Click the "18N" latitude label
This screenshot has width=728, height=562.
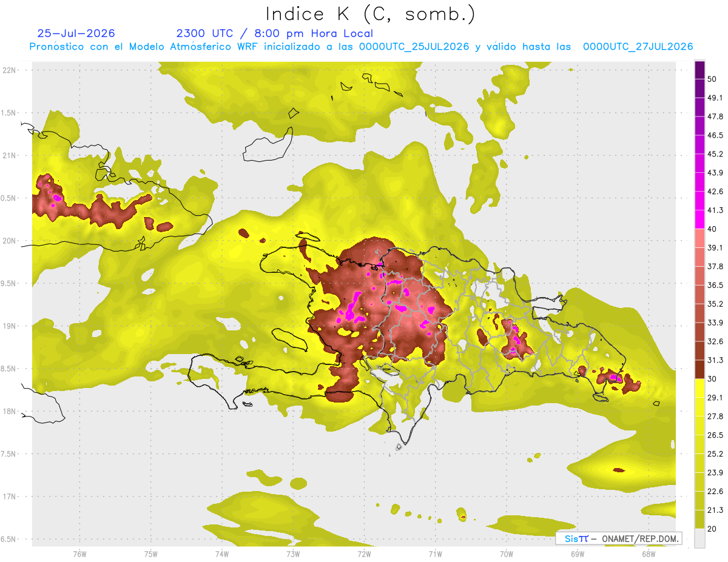point(8,411)
